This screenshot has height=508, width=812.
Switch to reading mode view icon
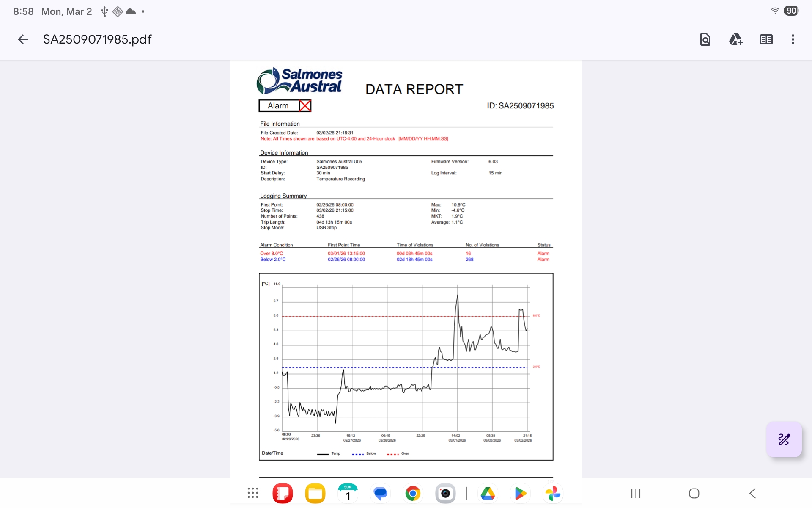coord(766,39)
